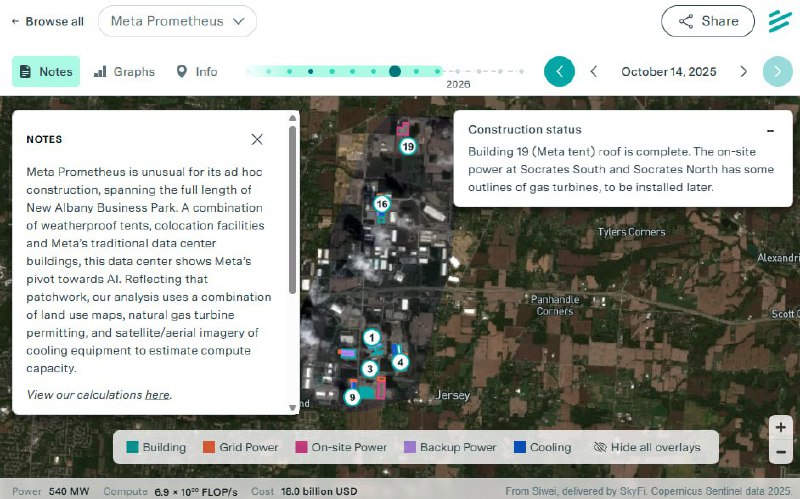The height and width of the screenshot is (499, 800).
Task: Close the Notes panel with X
Action: pos(257,140)
